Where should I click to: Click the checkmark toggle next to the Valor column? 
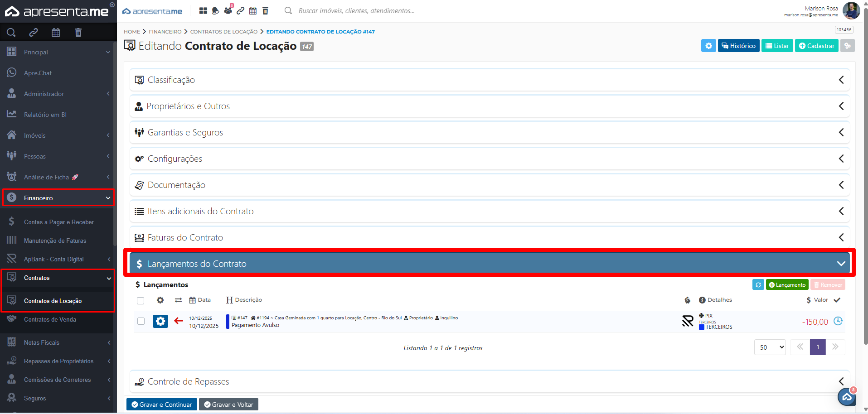coord(837,300)
